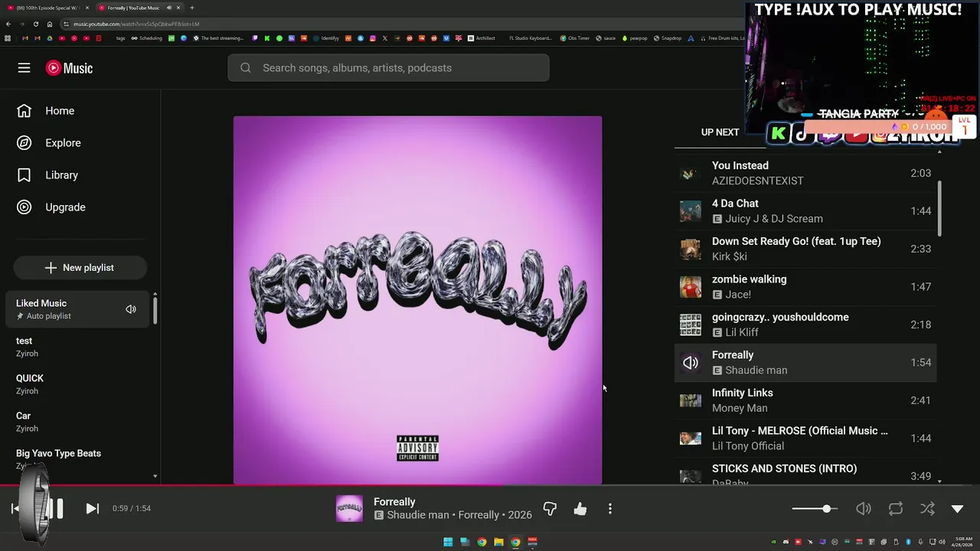Click the player bar Forreally thumbnail
The width and height of the screenshot is (980, 551).
[x=349, y=509]
